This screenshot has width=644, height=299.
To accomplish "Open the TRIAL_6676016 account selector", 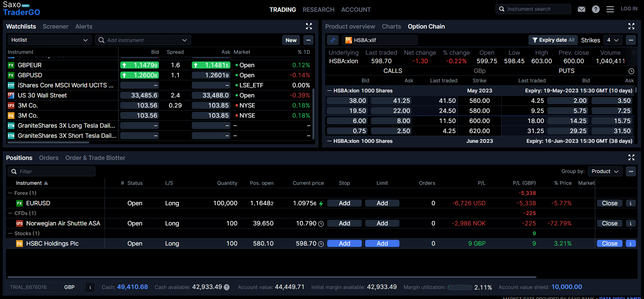I will click(x=44, y=287).
